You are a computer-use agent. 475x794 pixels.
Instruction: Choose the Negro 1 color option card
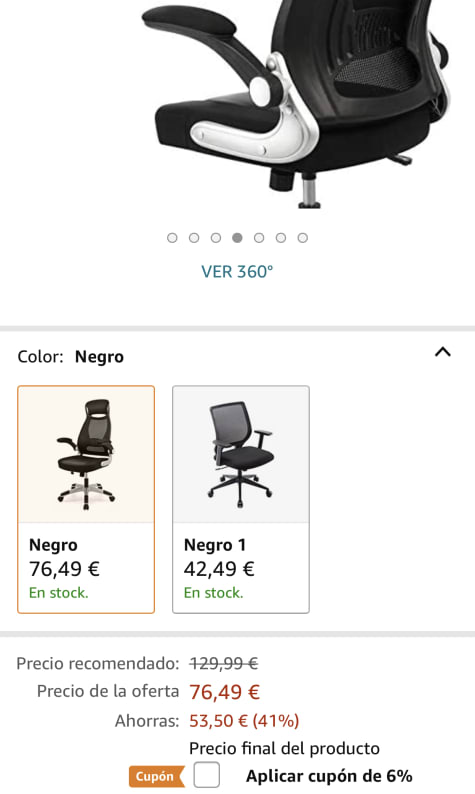coord(241,499)
